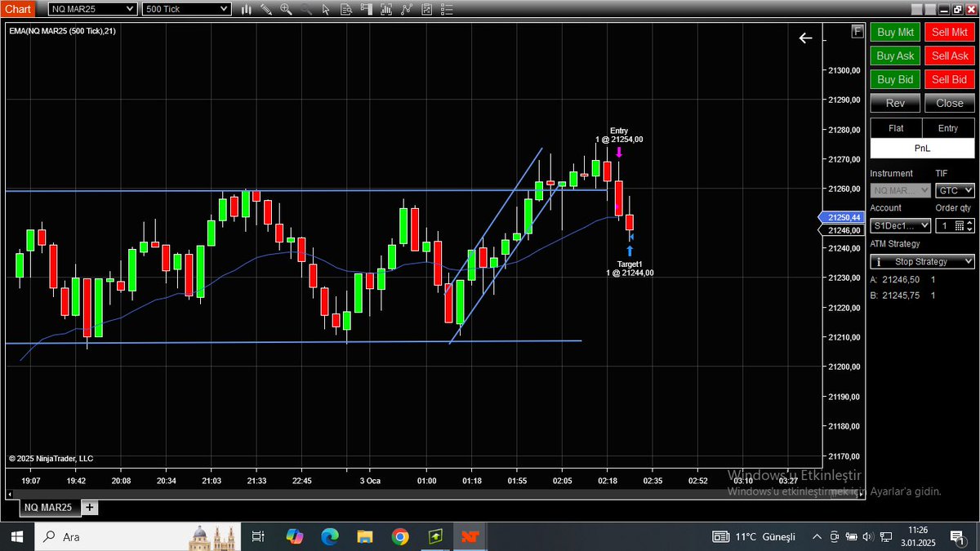
Task: Click the Sell Bid button
Action: coord(950,79)
